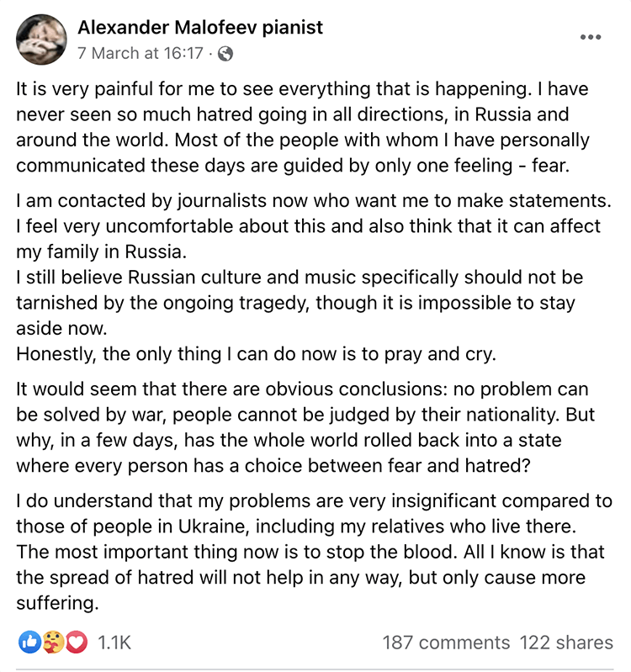Click the blue Like reaction icon
This screenshot has width=631, height=672.
[x=29, y=643]
